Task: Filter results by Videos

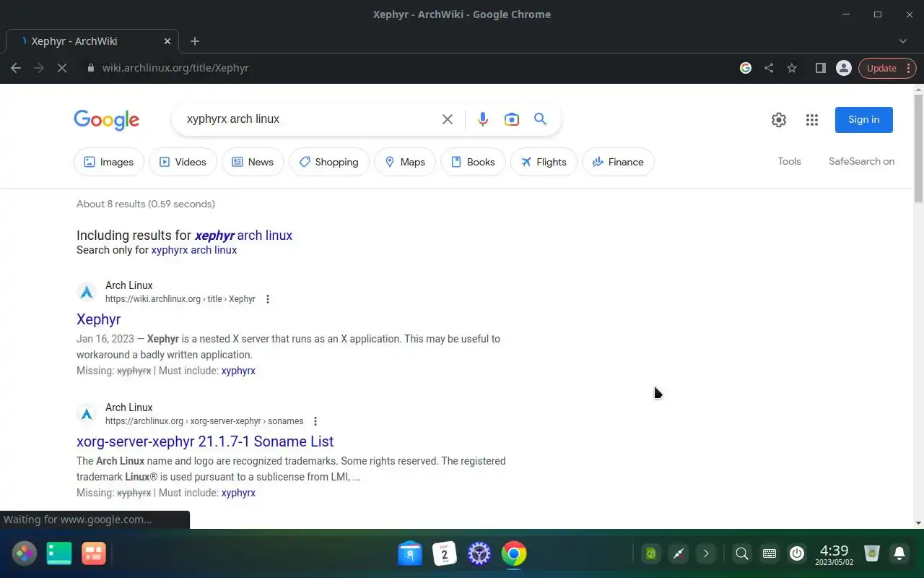Action: (183, 162)
